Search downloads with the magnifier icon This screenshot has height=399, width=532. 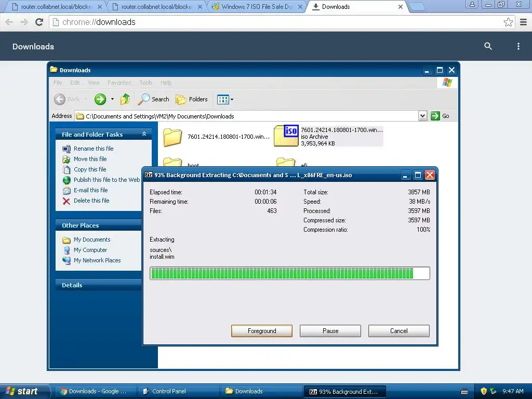[488, 46]
